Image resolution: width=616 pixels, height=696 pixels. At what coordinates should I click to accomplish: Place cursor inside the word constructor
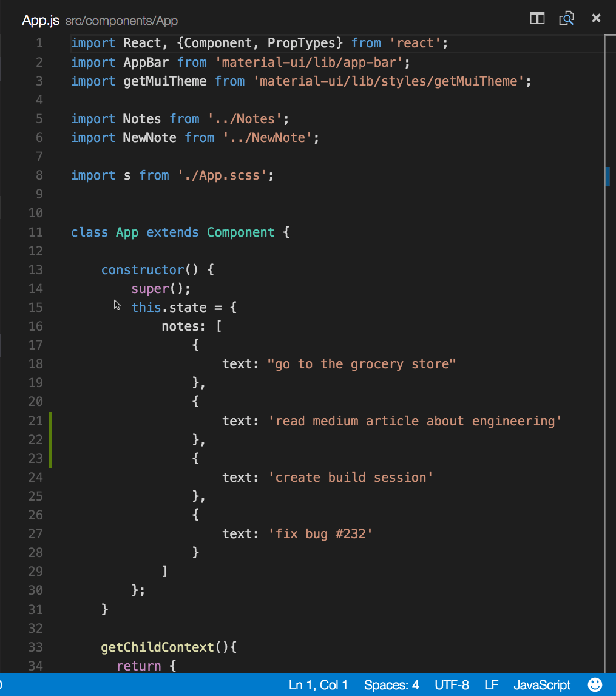pyautogui.click(x=143, y=269)
